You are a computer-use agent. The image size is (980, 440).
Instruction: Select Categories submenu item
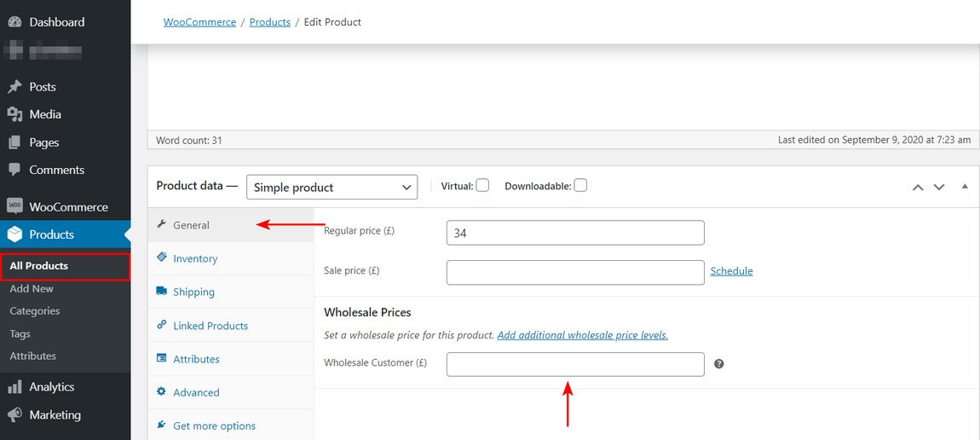(x=34, y=310)
